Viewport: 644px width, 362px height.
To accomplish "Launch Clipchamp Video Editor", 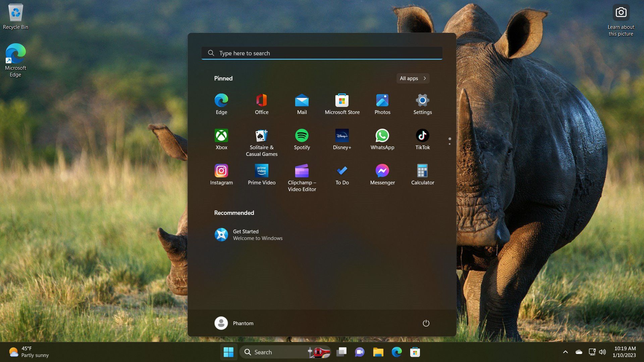I will coord(302,171).
